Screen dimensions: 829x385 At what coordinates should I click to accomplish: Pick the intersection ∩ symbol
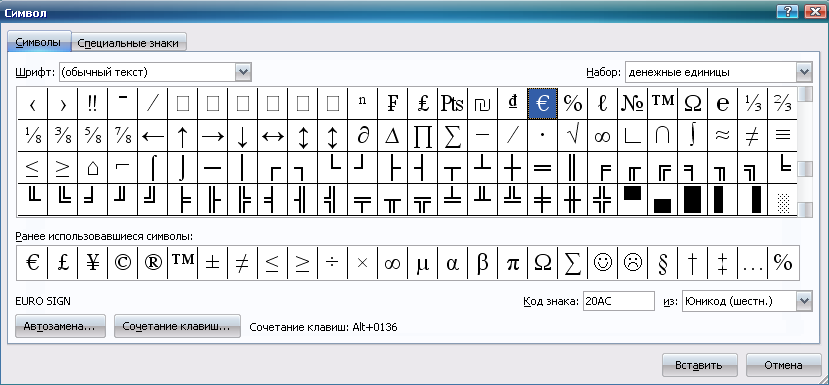point(662,136)
